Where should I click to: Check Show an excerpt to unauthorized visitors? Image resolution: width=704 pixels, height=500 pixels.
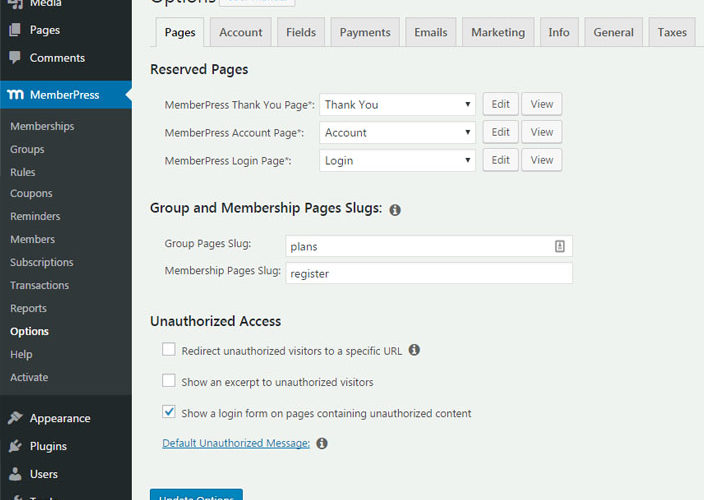pos(169,381)
